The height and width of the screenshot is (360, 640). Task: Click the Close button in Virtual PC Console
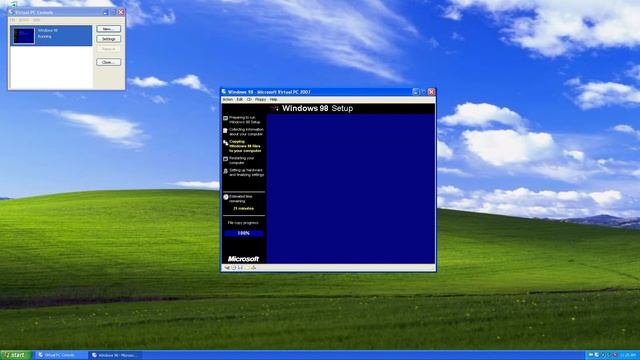pos(109,62)
